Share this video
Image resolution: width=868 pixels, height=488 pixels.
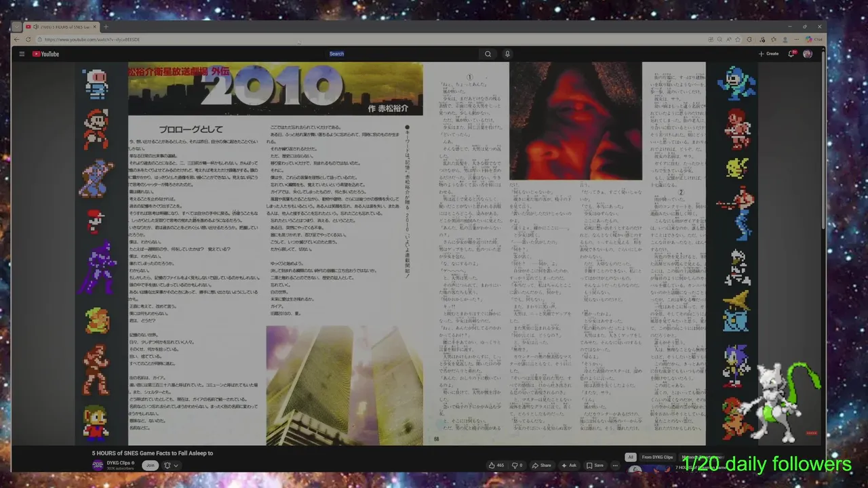click(541, 466)
